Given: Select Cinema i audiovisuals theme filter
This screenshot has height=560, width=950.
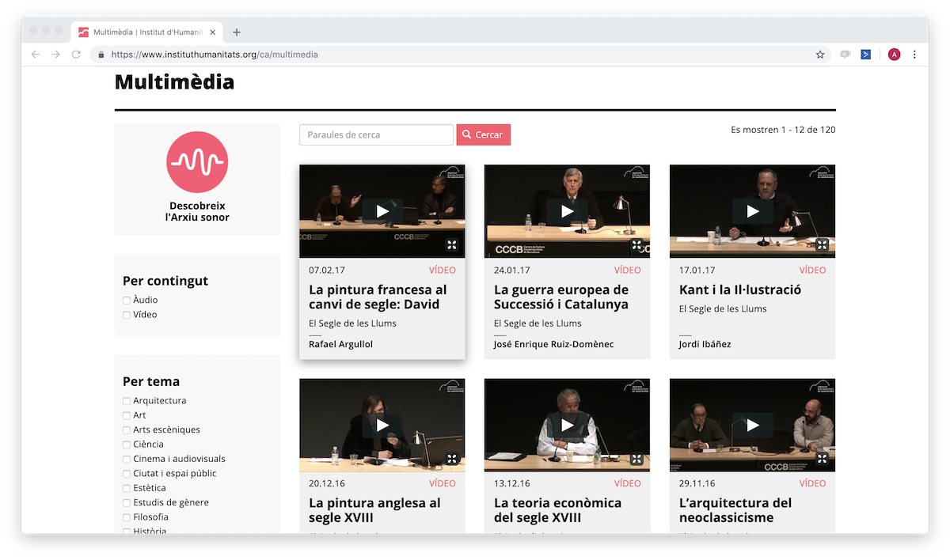Looking at the screenshot, I should coord(127,460).
